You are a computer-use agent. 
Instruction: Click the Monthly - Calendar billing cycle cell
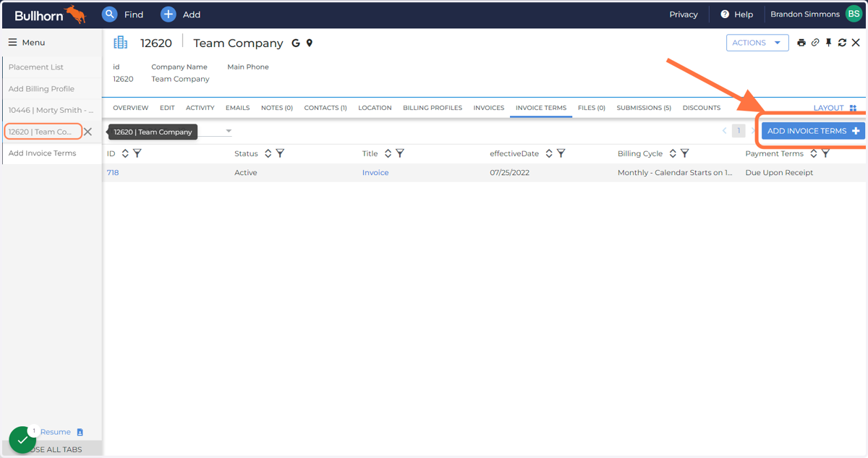click(675, 173)
